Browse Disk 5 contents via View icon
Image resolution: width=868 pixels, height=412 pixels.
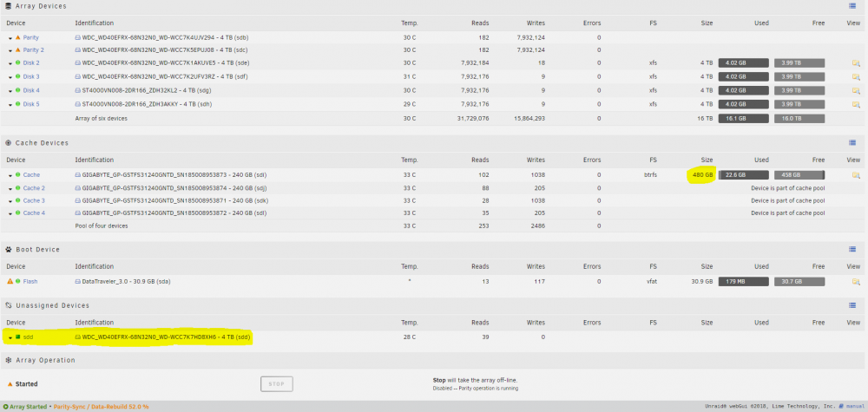(x=856, y=105)
